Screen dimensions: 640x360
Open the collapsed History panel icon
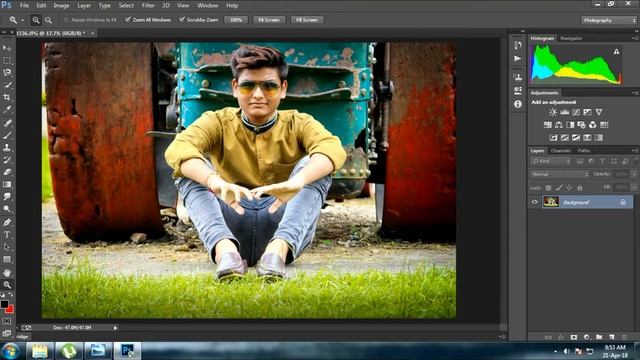(x=518, y=45)
